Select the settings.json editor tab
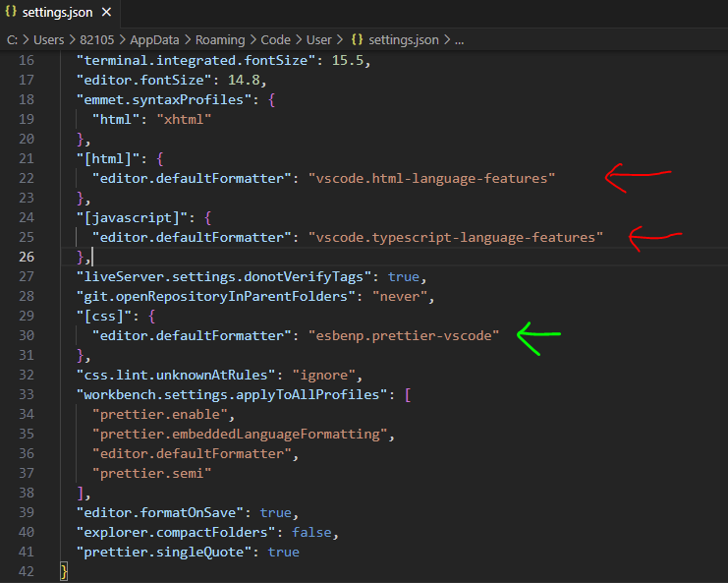 pos(60,13)
